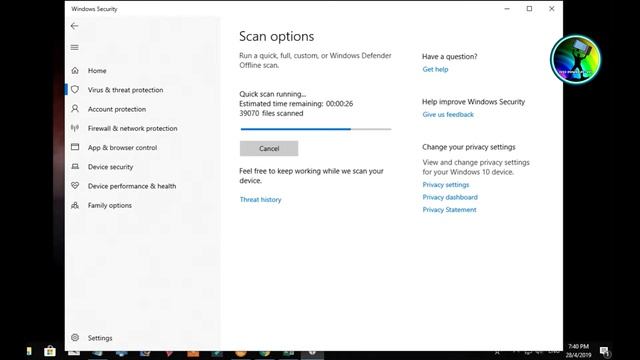Image resolution: width=640 pixels, height=360 pixels.
Task: Open the Privacy settings link
Action: 446,185
